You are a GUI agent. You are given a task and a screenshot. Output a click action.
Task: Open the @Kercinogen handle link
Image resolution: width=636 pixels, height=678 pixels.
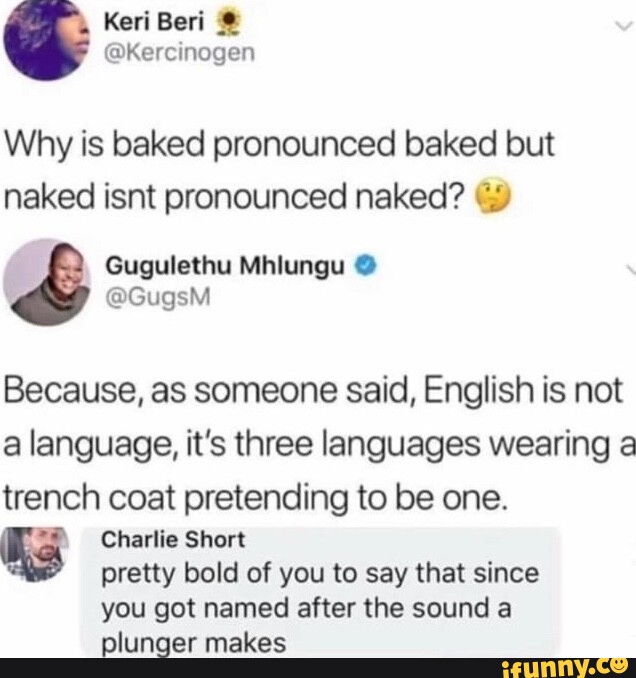[x=179, y=53]
